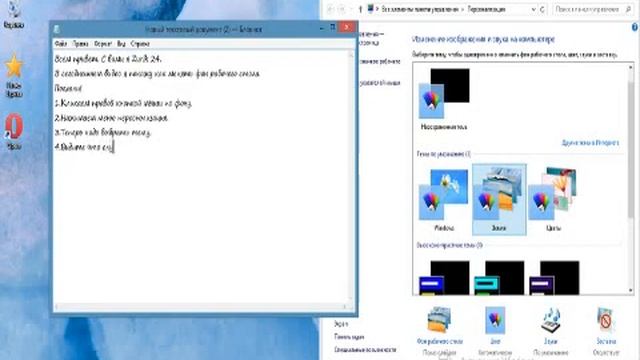Expand the address bar history dropdown
640x360 pixels.
pos(533,9)
